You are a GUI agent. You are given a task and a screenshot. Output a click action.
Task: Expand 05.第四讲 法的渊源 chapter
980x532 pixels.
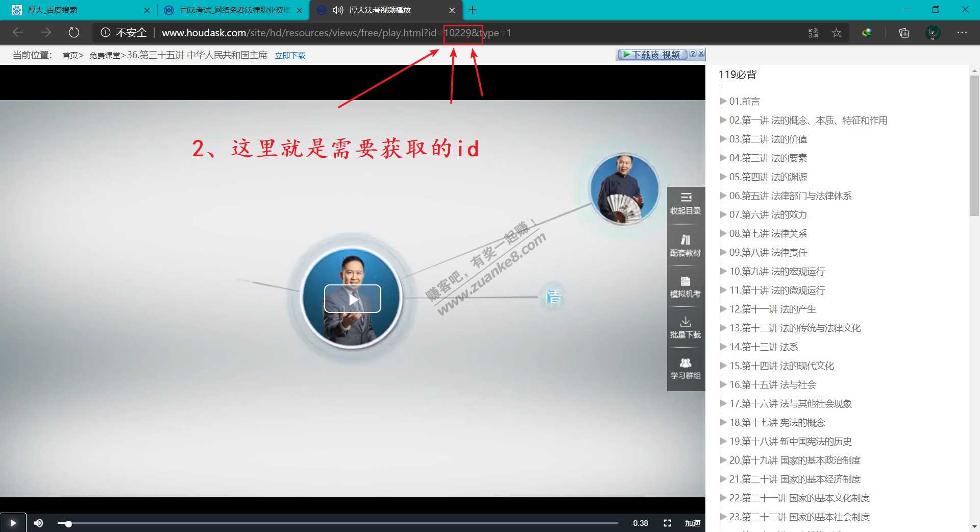tap(768, 177)
